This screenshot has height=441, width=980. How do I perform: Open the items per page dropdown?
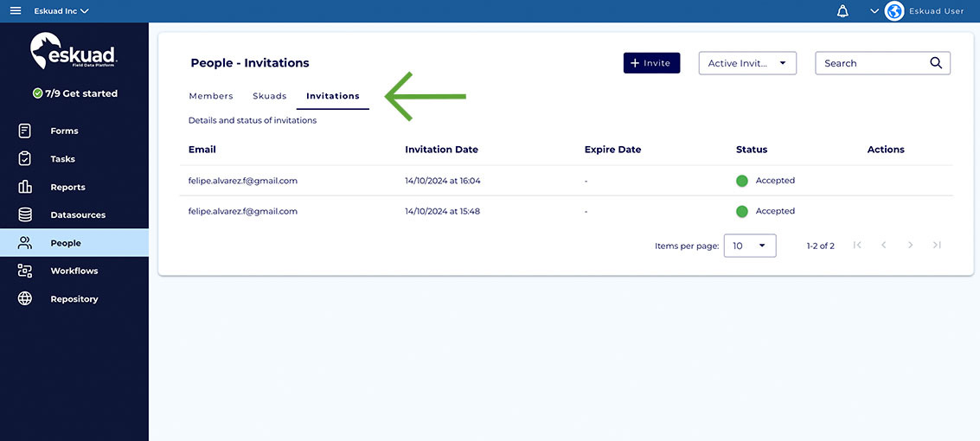[x=749, y=246]
